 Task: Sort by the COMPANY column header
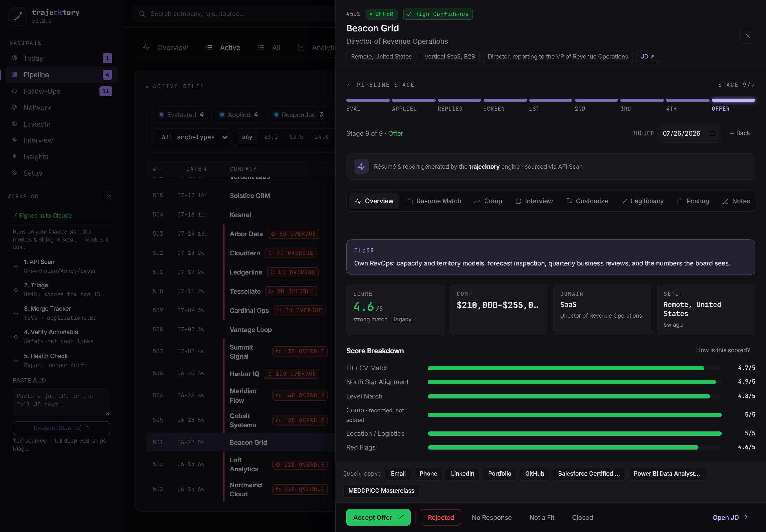pos(246,169)
